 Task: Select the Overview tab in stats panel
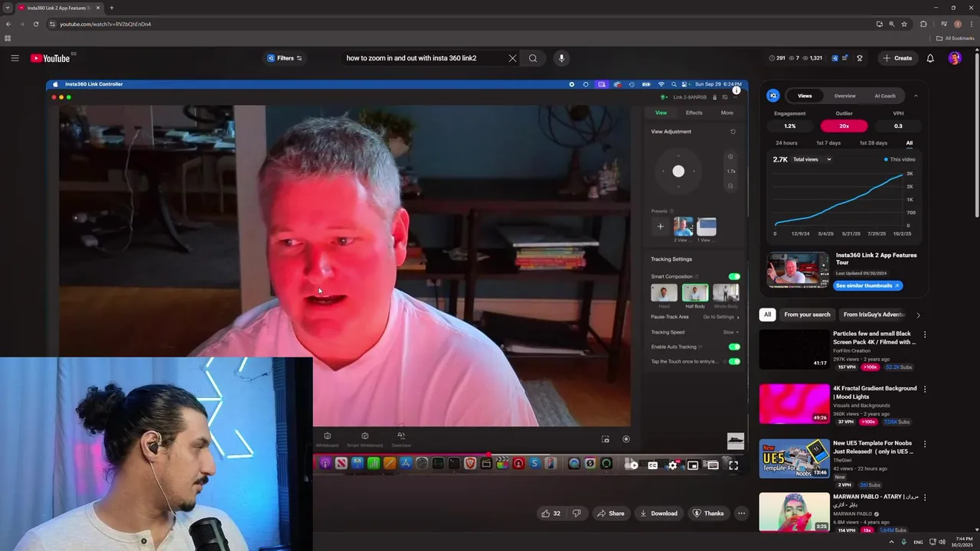click(x=844, y=96)
